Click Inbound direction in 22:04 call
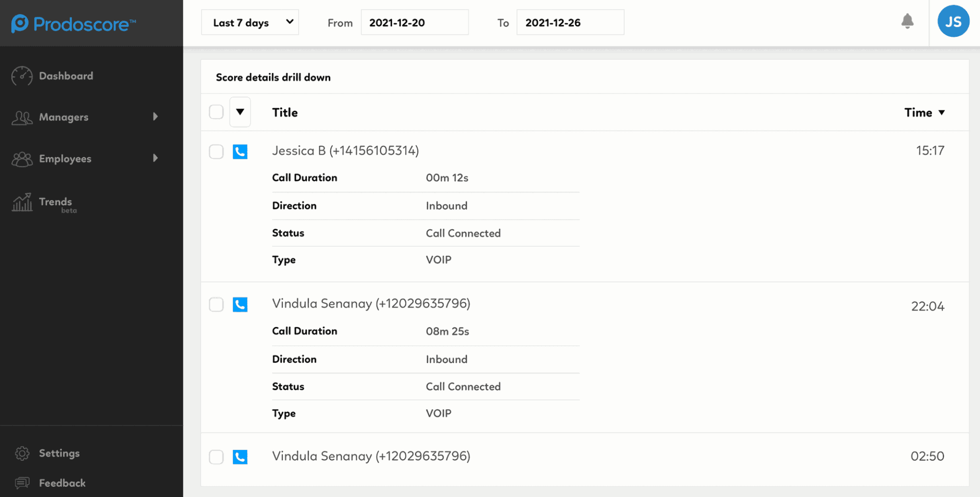Screen dimensions: 980x497 [447, 360]
